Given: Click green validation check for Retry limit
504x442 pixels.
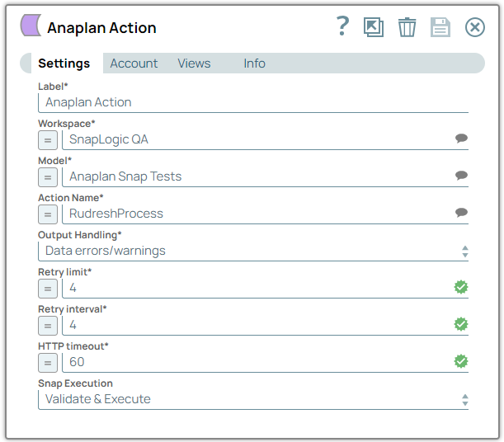Looking at the screenshot, I should coord(461,287).
